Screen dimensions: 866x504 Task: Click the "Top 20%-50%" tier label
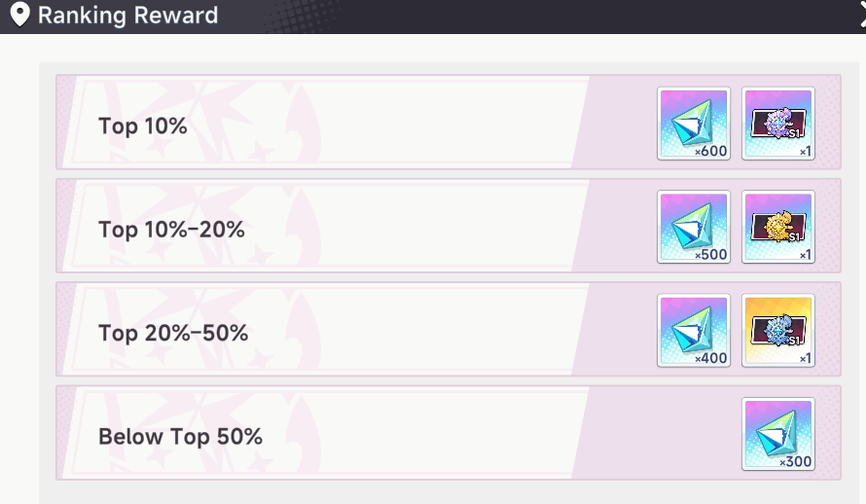173,333
